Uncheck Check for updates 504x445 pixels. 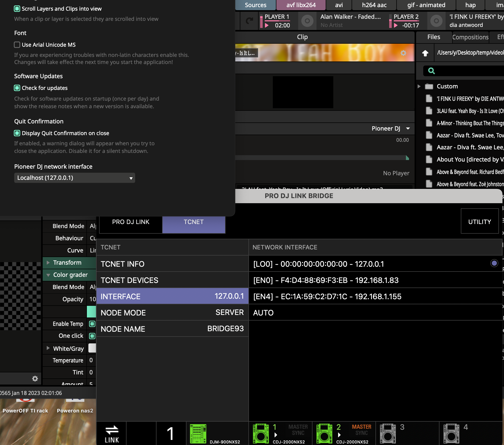[x=17, y=88]
